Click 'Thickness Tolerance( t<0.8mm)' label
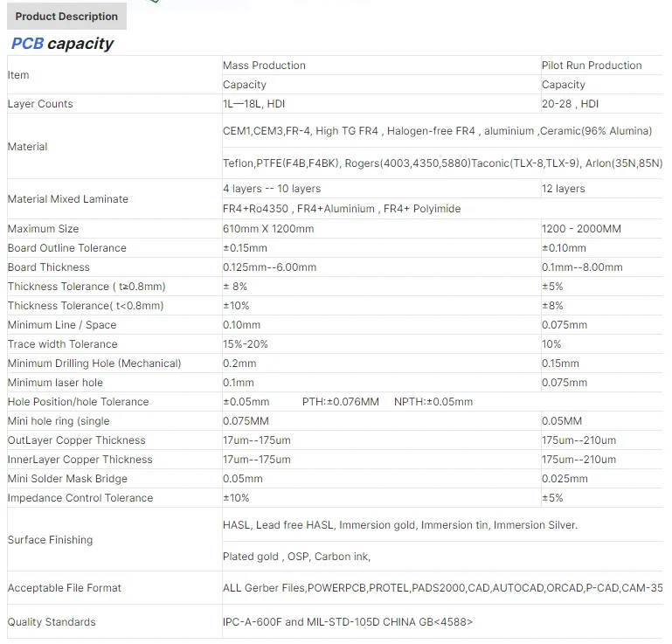This screenshot has width=672, height=644. [x=86, y=306]
